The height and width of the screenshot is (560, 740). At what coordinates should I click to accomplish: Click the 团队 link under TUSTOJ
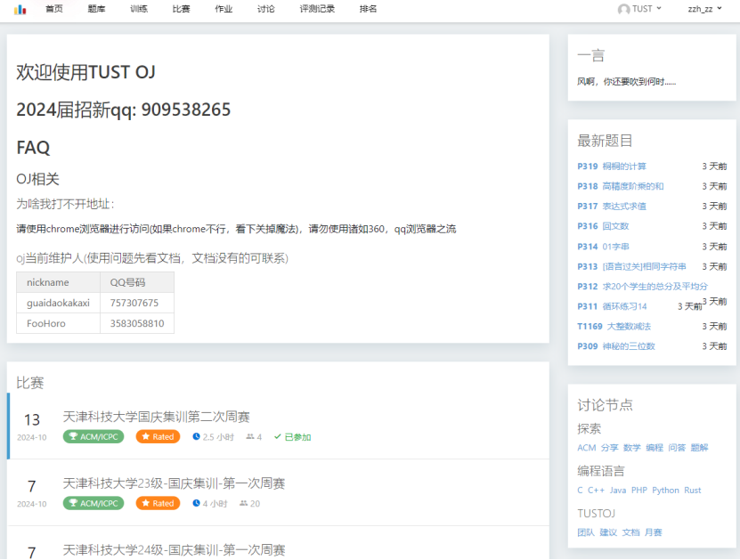coord(584,532)
